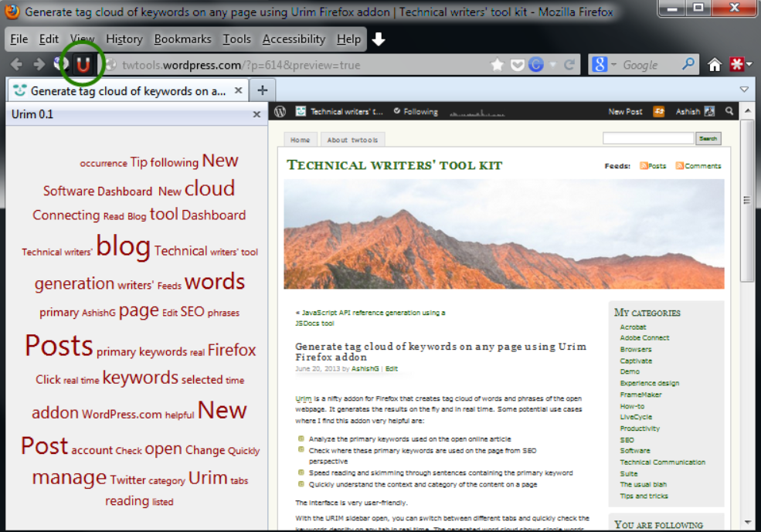The width and height of the screenshot is (761, 532).
Task: Open the File menu
Action: [x=19, y=39]
